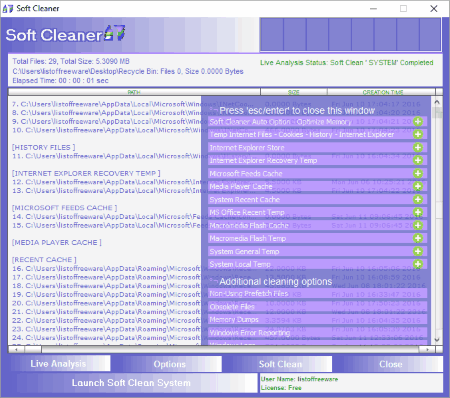The image size is (450, 398).
Task: Click the User Name: listoffreeware text
Action: (299, 379)
